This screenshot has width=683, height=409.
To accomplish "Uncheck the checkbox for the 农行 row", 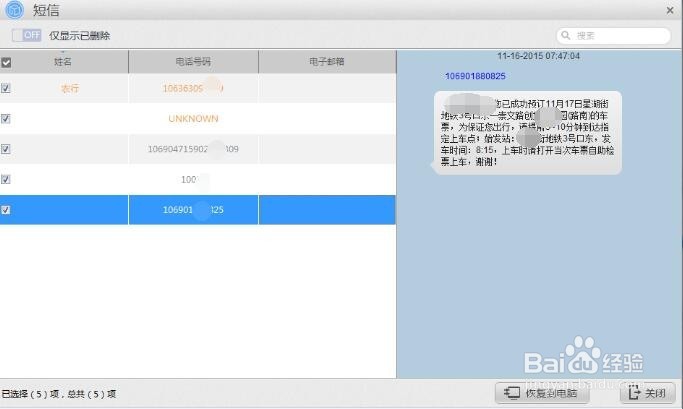I will (x=6, y=88).
